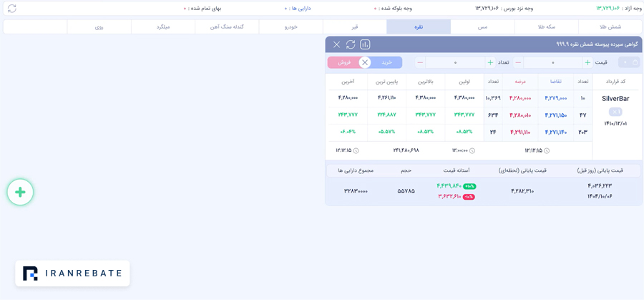This screenshot has width=644, height=300.
Task: Switch to the خودرو tab
Action: 291,26
